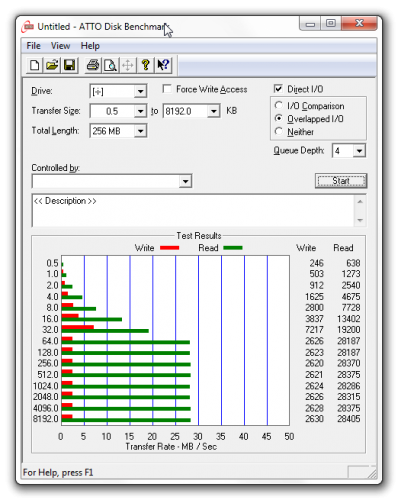
Task: Click the 32.0 write bar in chart
Action: pyautogui.click(x=78, y=327)
